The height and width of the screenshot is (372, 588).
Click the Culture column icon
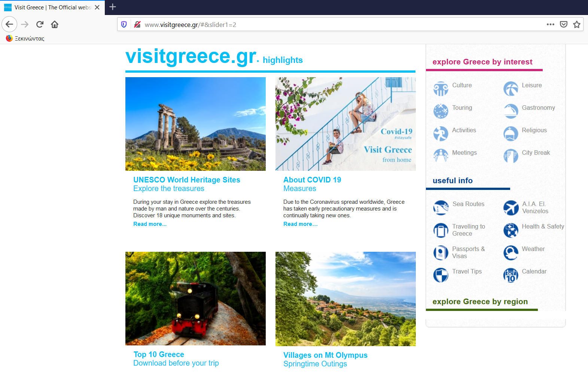pyautogui.click(x=441, y=89)
